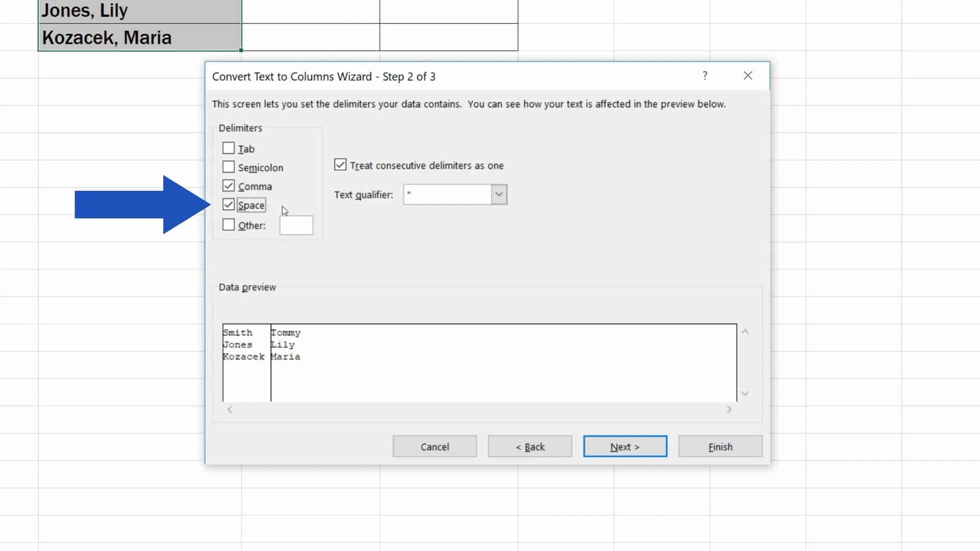Click inside the Other delimiter input box
980x551 pixels.
click(296, 225)
